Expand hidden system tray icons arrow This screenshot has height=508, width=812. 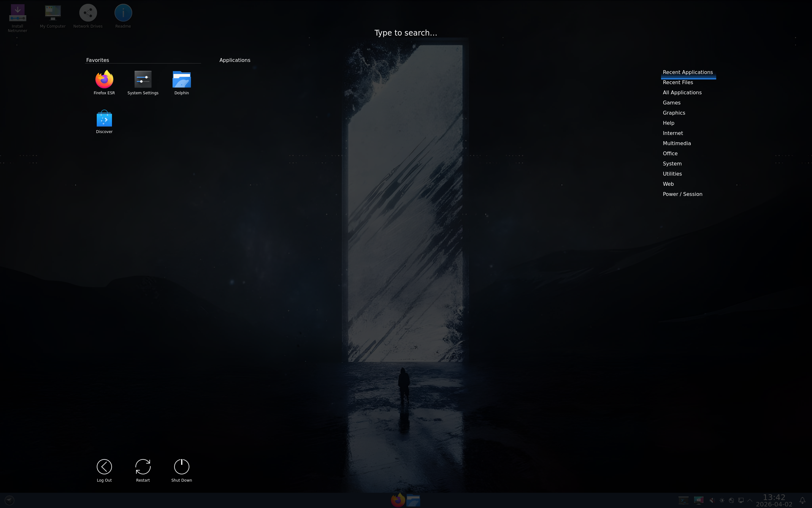[x=750, y=500]
